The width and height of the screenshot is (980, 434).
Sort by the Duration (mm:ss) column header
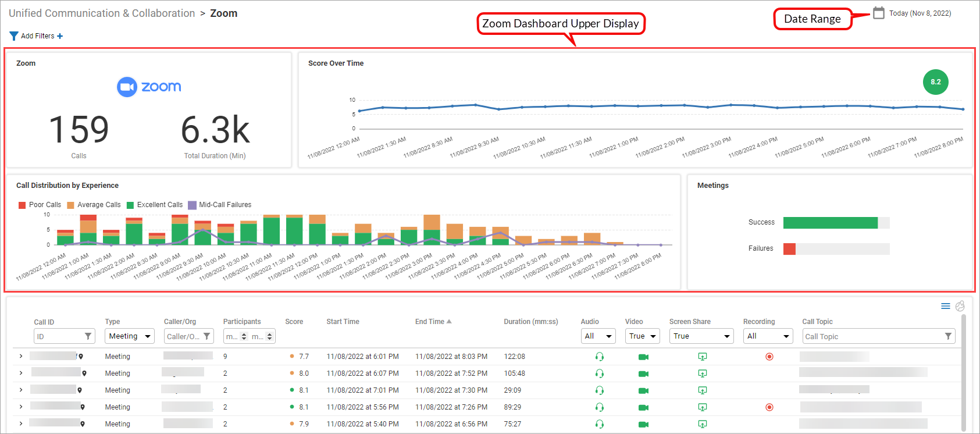coord(531,322)
